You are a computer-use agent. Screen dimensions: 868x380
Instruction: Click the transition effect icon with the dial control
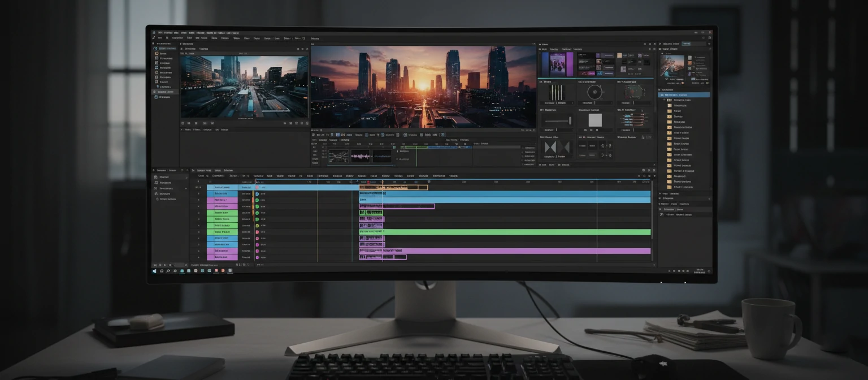pos(596,92)
